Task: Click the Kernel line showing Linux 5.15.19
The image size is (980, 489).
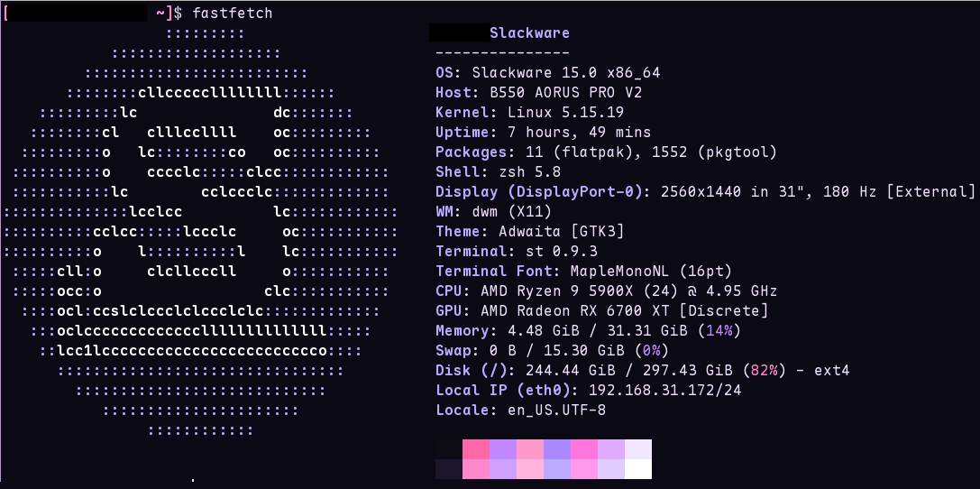Action: tap(541, 113)
